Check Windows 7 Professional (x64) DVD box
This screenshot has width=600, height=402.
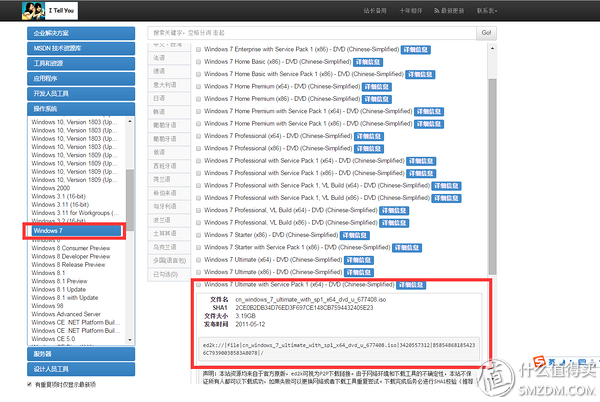coord(198,136)
